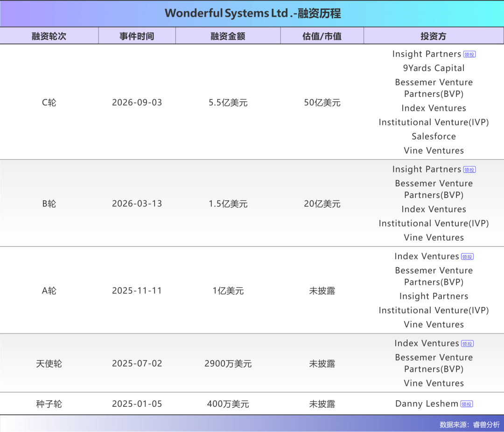Click the valuation 50亿美元
504x432 pixels.
point(322,102)
